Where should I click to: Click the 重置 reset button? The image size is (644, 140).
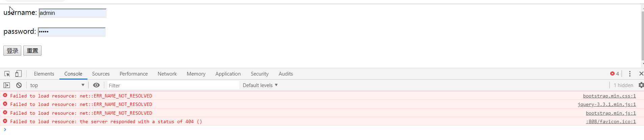point(32,51)
